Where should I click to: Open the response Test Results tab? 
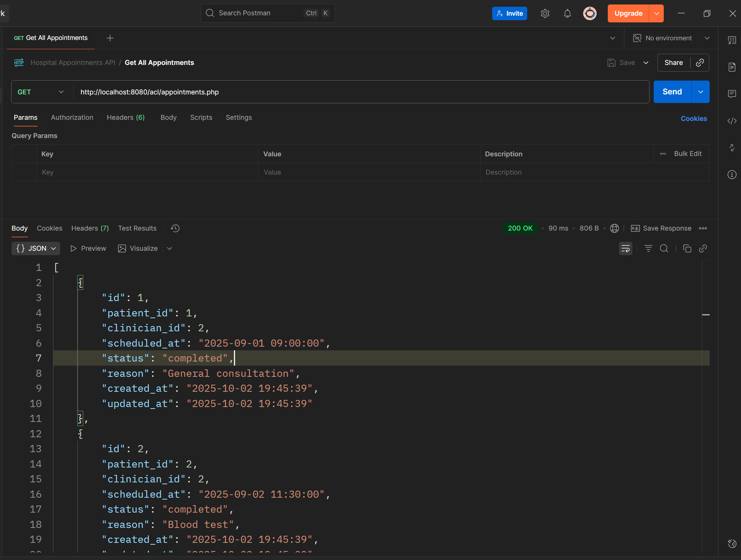click(137, 228)
